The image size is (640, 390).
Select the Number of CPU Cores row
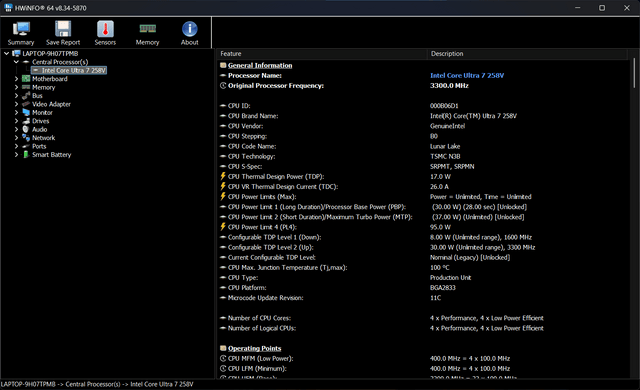click(x=422, y=318)
